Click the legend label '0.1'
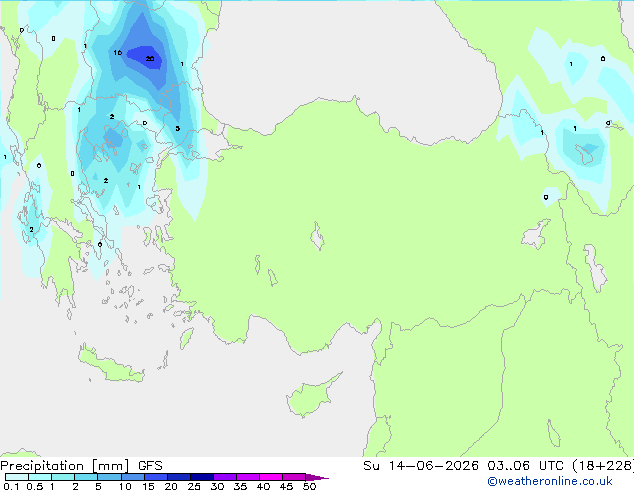This screenshot has height=490, width=634. (11, 486)
